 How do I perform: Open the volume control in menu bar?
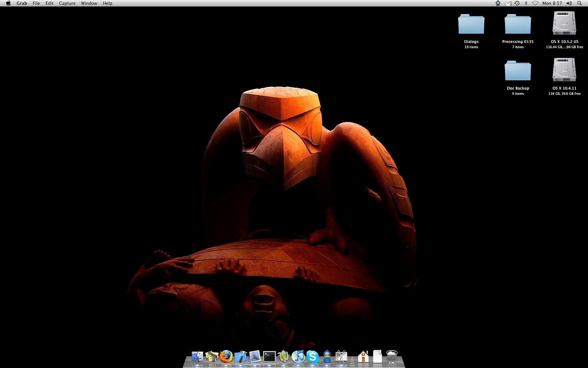569,3
